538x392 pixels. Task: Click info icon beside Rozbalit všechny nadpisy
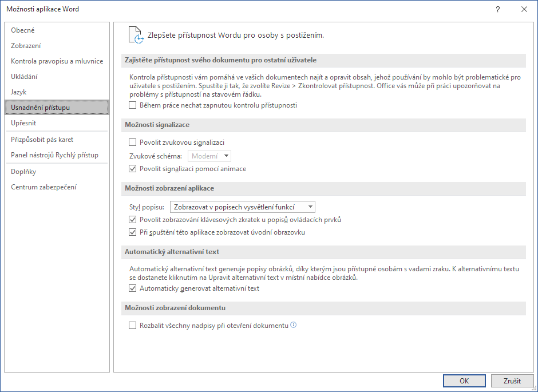click(x=294, y=325)
